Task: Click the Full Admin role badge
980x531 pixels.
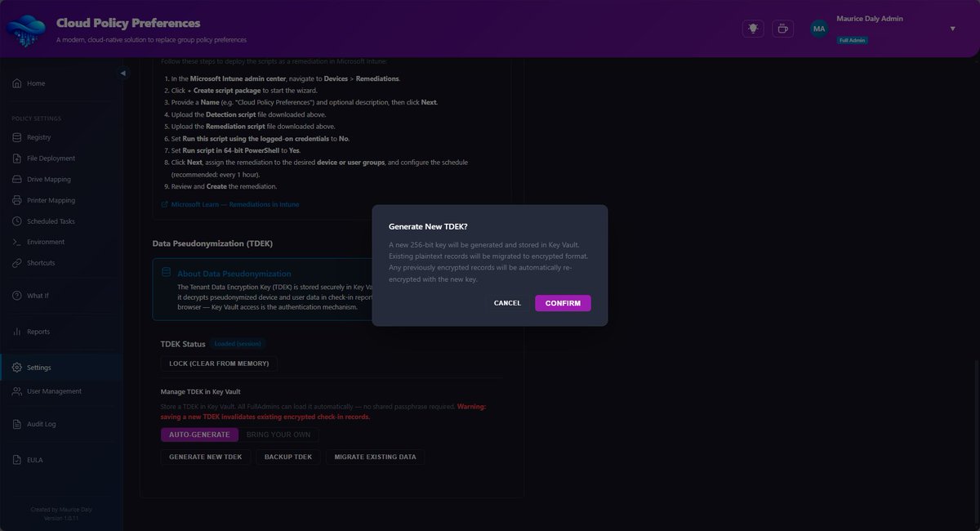Action: 852,40
